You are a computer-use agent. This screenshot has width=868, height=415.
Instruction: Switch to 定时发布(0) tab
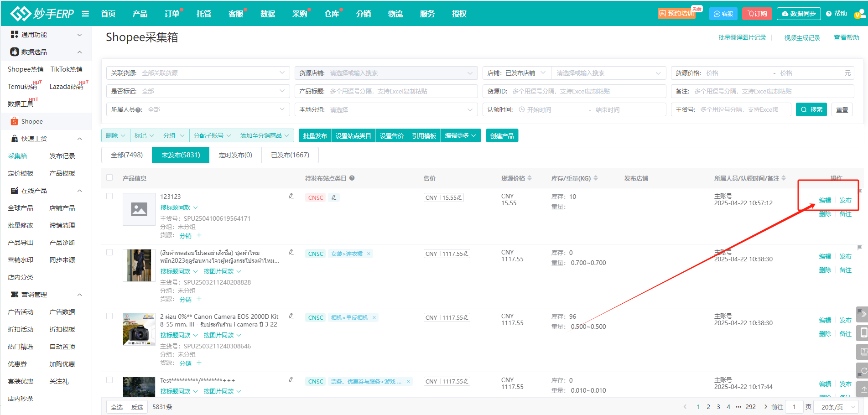235,155
